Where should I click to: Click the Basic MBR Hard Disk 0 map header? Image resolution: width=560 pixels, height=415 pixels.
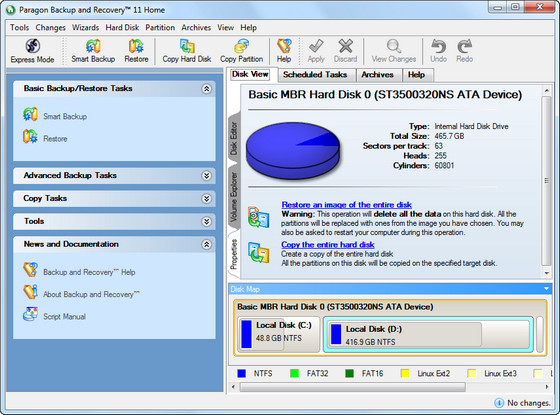[x=335, y=307]
